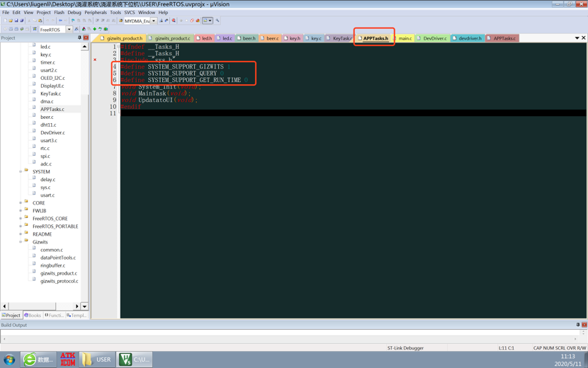Select DisplayUI.c in the project tree
Screen dimensions: 588x368
[x=52, y=86]
